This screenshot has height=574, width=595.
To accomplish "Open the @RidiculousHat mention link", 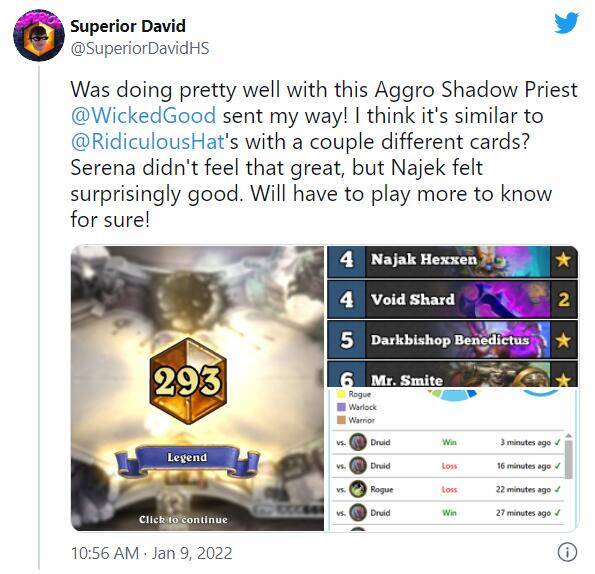I will [148, 142].
